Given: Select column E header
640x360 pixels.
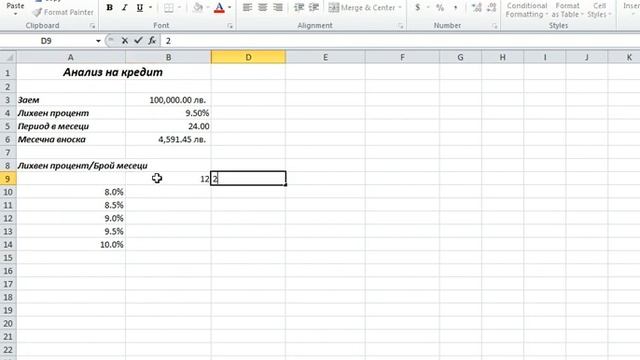Looking at the screenshot, I should [x=325, y=58].
